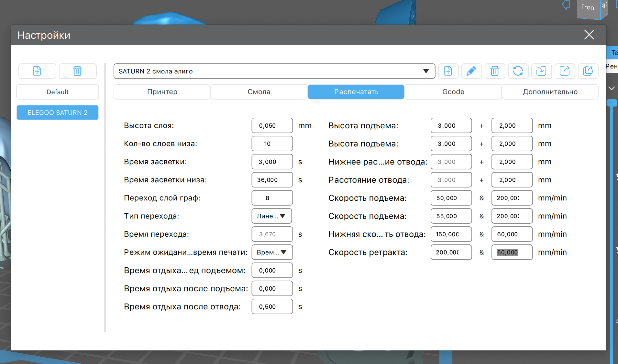The image size is (618, 364).
Task: Close the Настройки dialog
Action: tap(589, 35)
